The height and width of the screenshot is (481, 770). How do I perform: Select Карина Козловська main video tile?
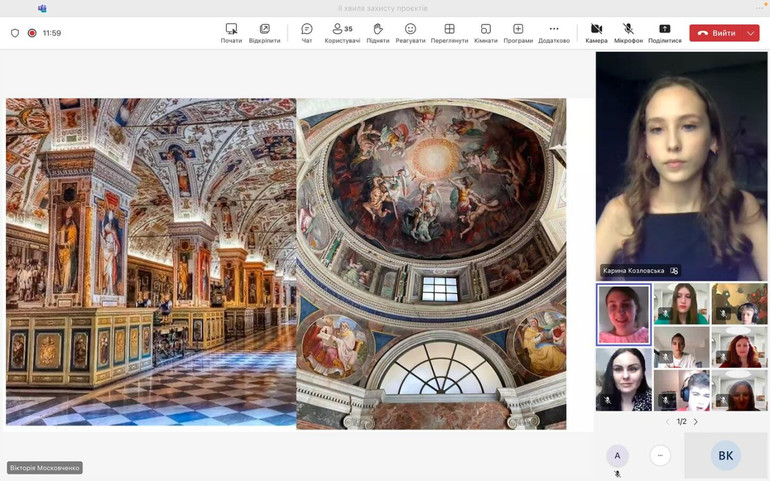[682, 166]
